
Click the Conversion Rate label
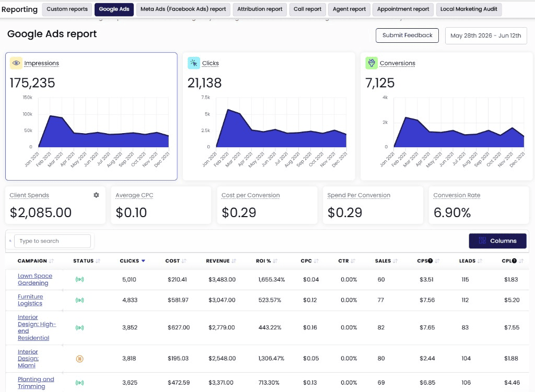tap(457, 195)
